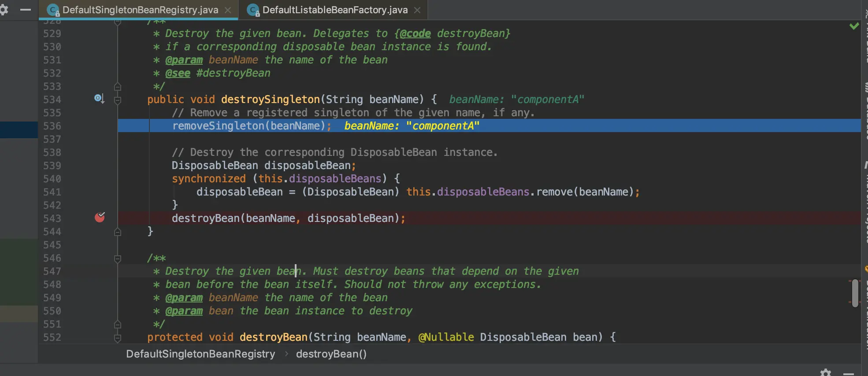Toggle the breakpoint at line 543
Screen dimensions: 868x376
tap(100, 217)
